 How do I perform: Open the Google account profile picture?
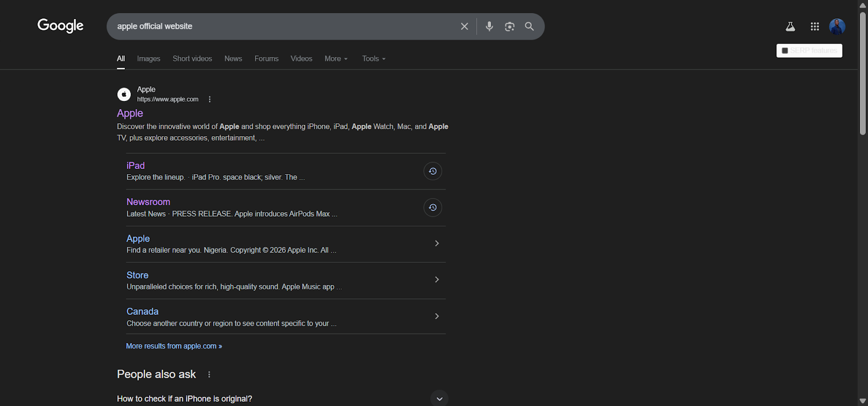(x=837, y=27)
